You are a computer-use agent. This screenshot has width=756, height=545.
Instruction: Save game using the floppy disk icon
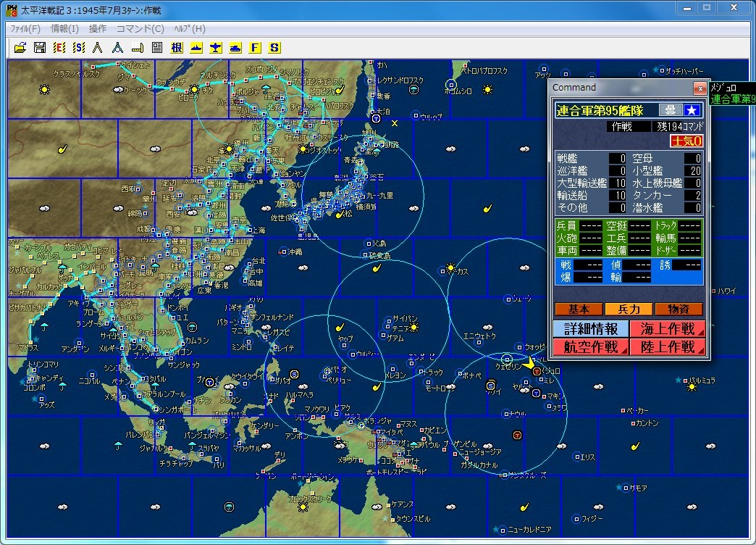click(x=40, y=47)
